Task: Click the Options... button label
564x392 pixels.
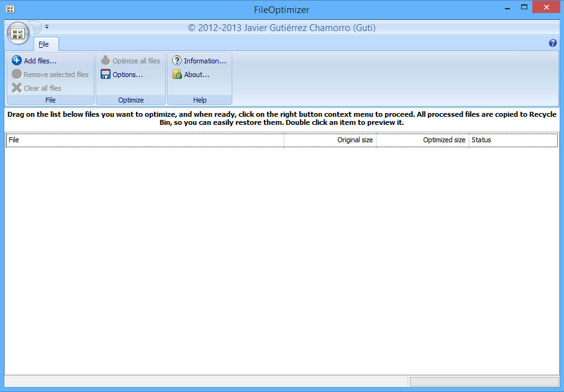Action: [127, 75]
